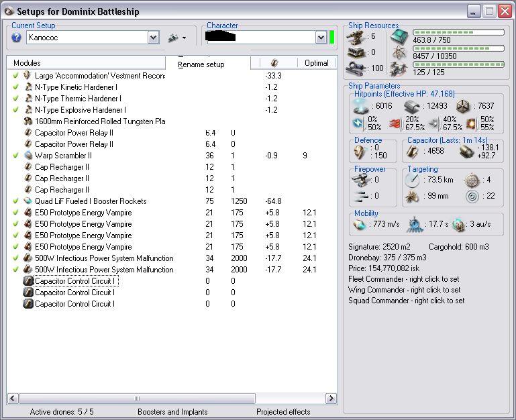Click the CPU usage progress bar
Image resolution: width=516 pixels, height=420 pixels.
458,32
